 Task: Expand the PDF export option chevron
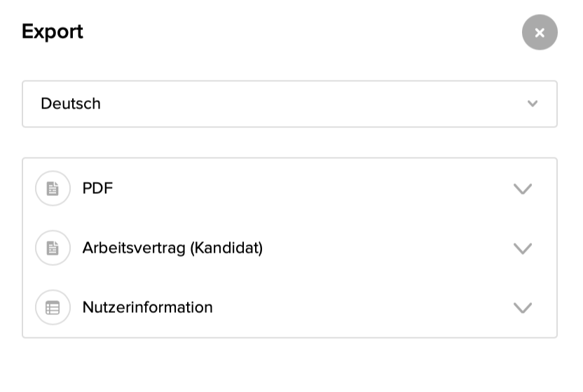coord(523,189)
